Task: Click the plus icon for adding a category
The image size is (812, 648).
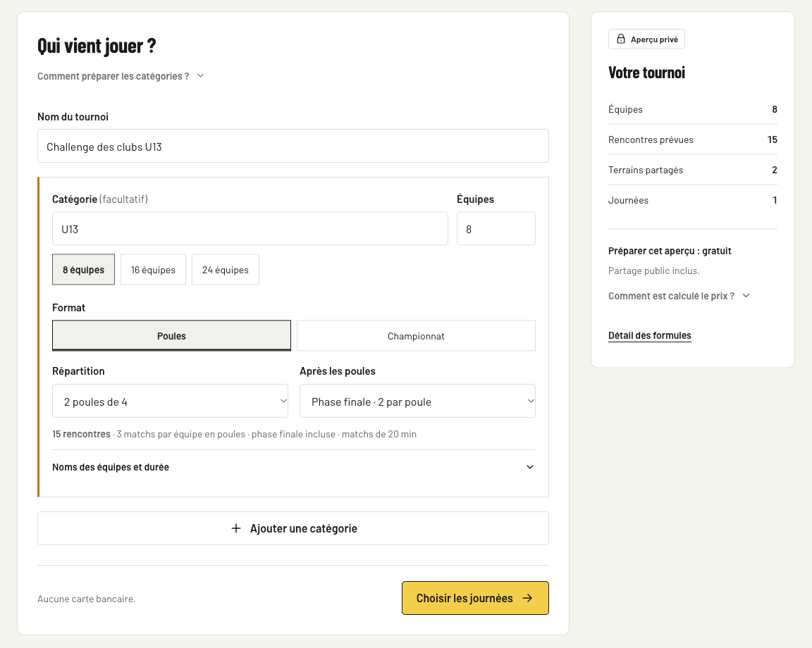Action: point(235,528)
